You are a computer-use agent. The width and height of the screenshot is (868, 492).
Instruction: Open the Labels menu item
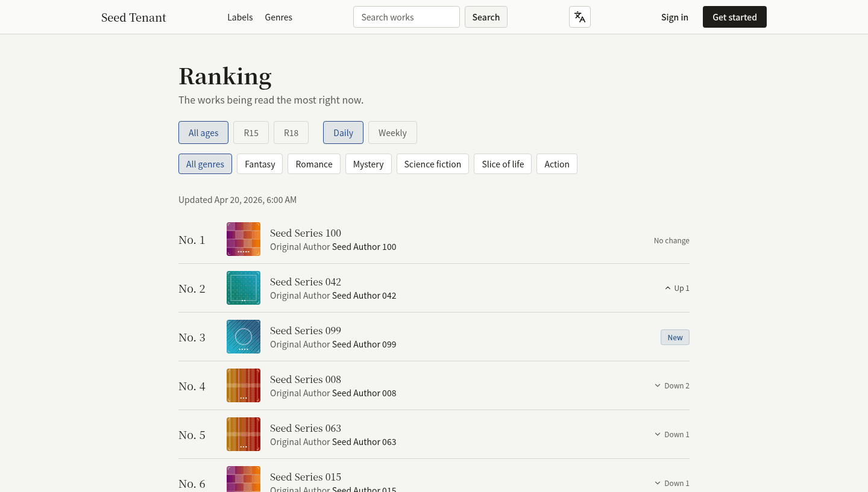(240, 17)
